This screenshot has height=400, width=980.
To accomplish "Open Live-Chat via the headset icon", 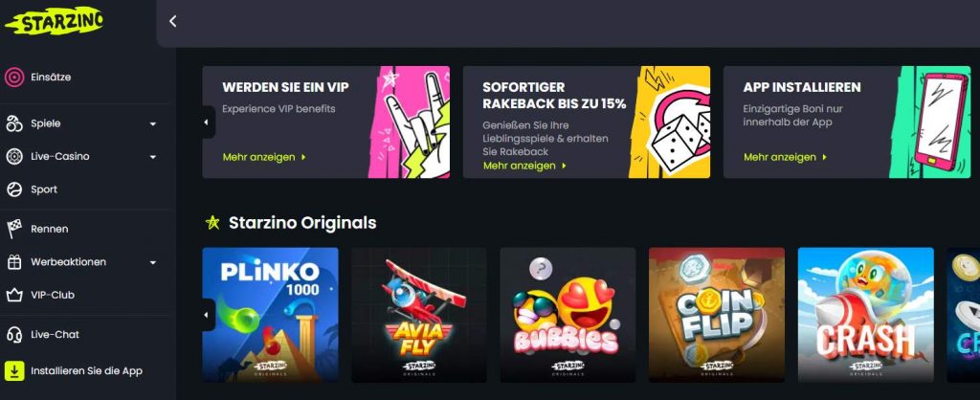I will pos(14,335).
